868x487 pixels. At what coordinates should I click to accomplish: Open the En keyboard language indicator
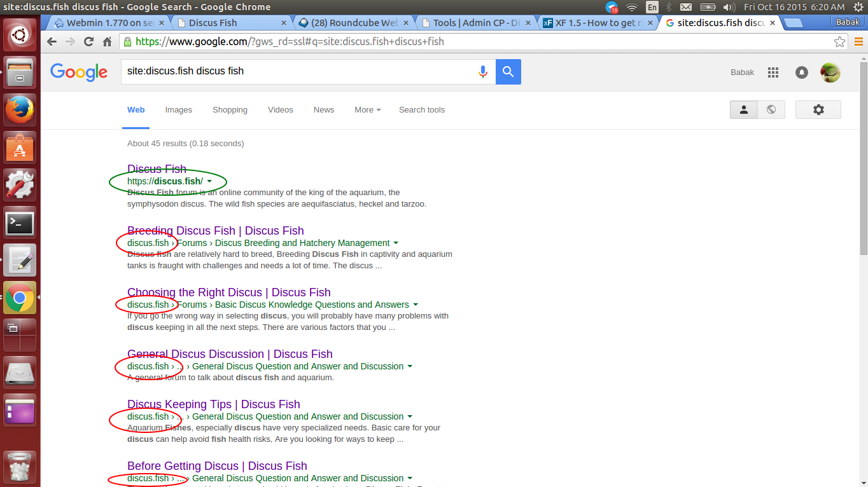[652, 7]
